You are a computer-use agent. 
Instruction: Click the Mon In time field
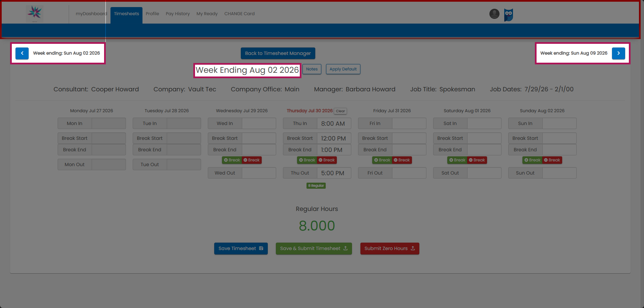click(x=109, y=123)
